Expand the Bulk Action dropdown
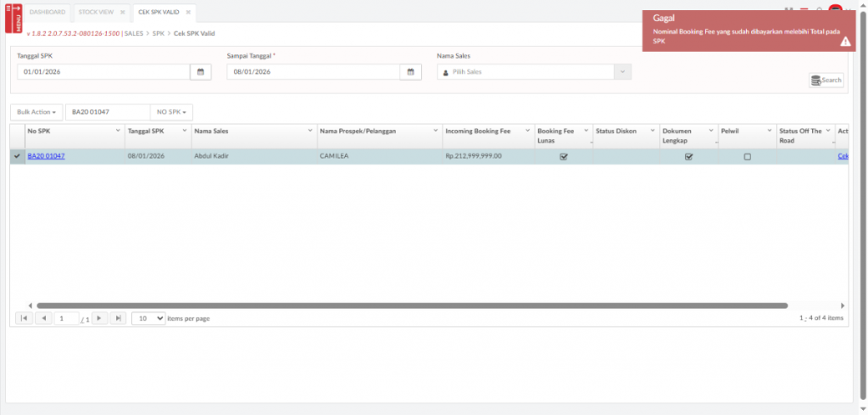 [x=36, y=112]
